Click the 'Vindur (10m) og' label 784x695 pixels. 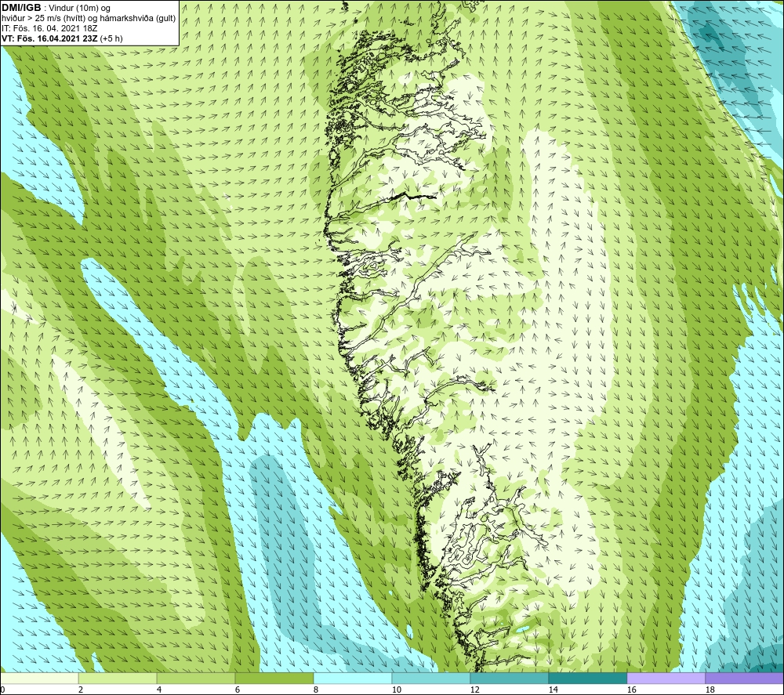(x=80, y=9)
